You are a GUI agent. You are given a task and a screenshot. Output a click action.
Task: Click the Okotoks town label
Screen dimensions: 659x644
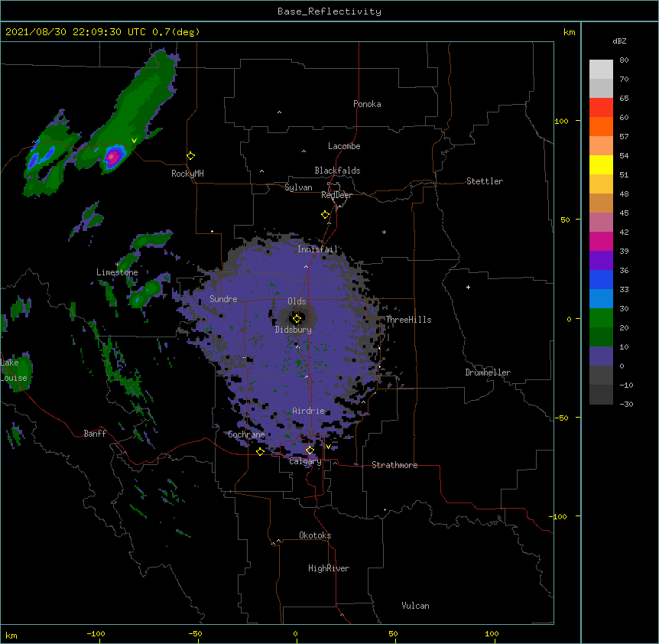click(315, 535)
